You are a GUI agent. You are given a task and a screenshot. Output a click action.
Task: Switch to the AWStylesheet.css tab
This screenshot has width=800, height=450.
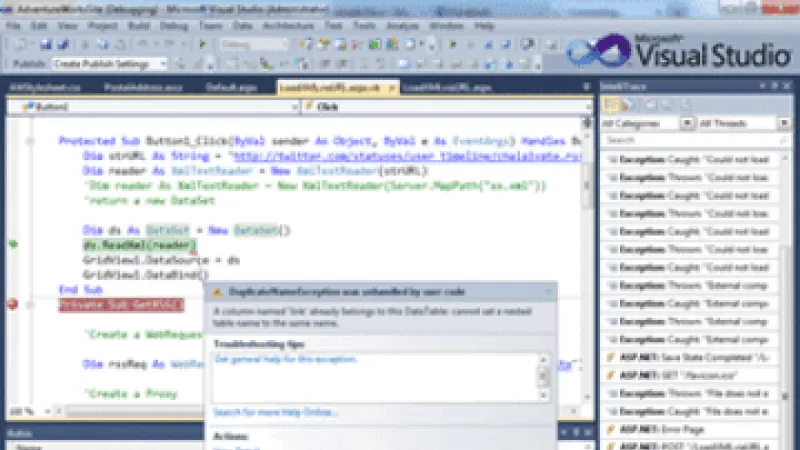pos(45,87)
